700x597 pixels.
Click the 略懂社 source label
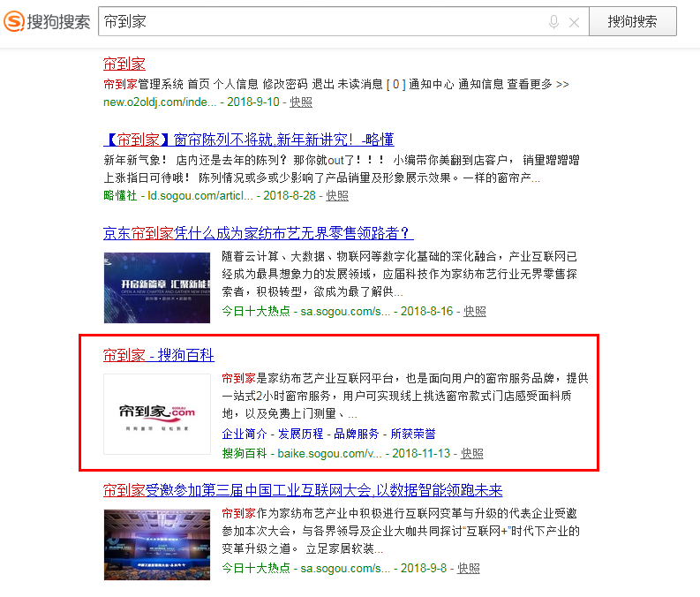[120, 195]
